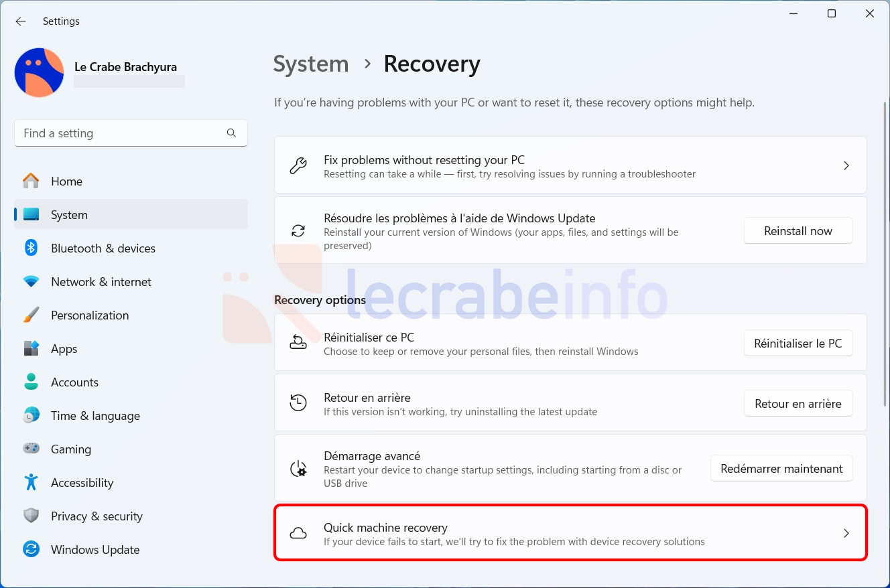This screenshot has width=890, height=588.
Task: Click the System monitor icon
Action: coord(31,214)
